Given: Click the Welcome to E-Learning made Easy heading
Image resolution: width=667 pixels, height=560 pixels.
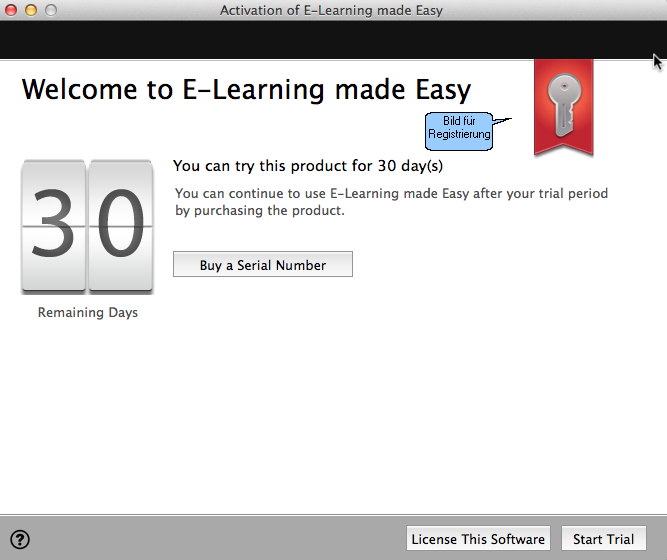Looking at the screenshot, I should [x=246, y=90].
